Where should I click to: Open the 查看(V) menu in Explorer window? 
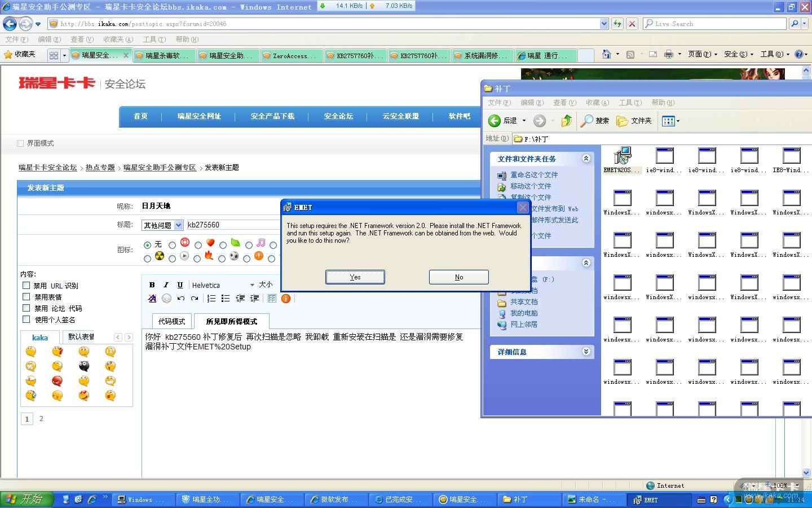(x=564, y=103)
